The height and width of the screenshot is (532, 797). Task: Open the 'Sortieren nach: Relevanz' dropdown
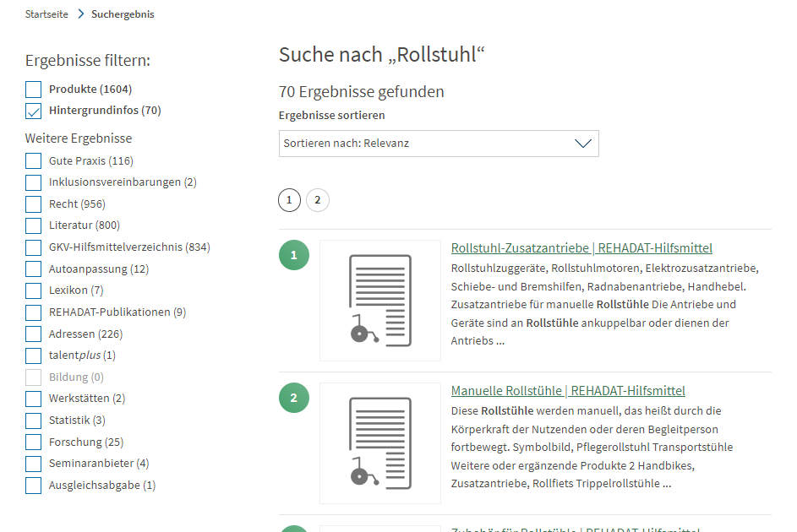439,144
